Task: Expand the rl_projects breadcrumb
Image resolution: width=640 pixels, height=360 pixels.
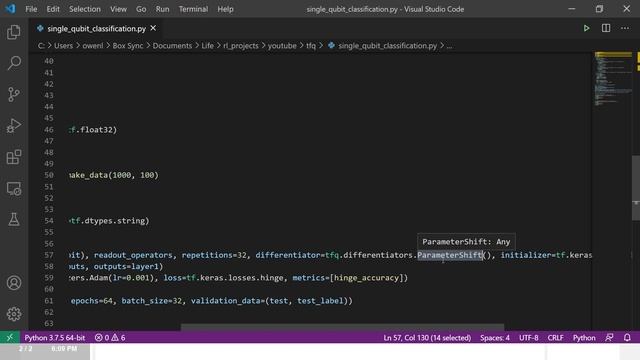Action: click(241, 46)
